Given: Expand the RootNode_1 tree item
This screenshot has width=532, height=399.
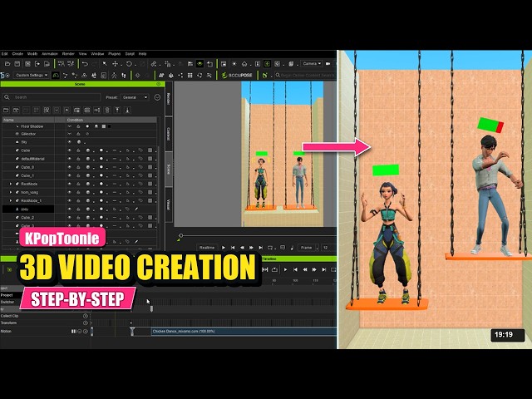Looking at the screenshot, I should (x=11, y=200).
